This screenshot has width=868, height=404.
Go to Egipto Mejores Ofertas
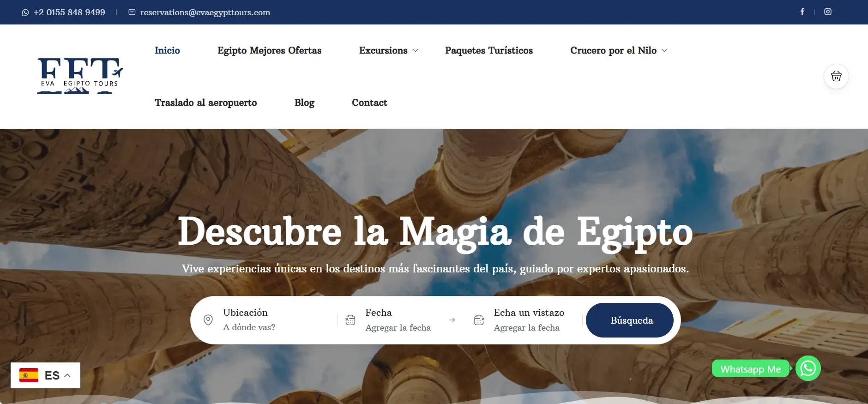pyautogui.click(x=270, y=50)
